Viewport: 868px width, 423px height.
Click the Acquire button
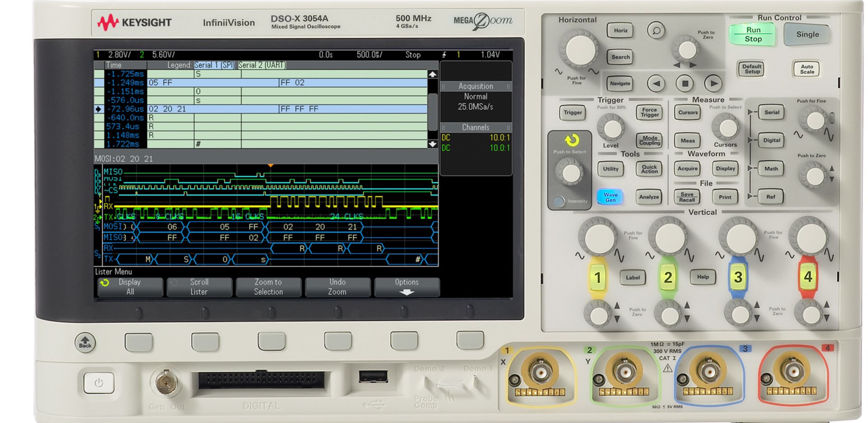pyautogui.click(x=687, y=169)
